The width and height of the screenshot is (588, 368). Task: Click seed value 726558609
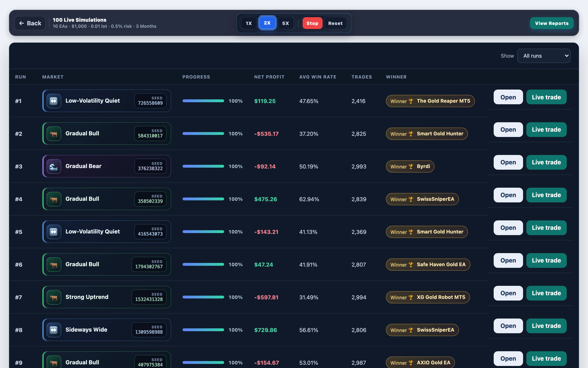150,103
